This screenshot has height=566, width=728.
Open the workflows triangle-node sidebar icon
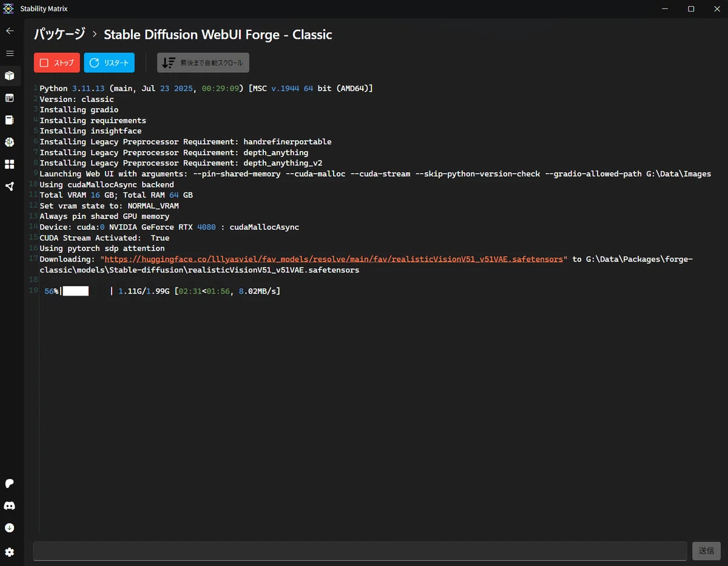pos(10,186)
